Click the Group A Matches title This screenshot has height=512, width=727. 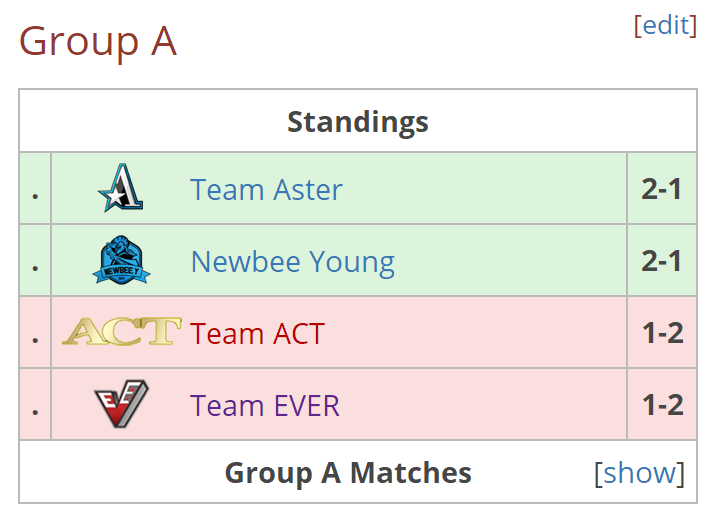point(348,473)
